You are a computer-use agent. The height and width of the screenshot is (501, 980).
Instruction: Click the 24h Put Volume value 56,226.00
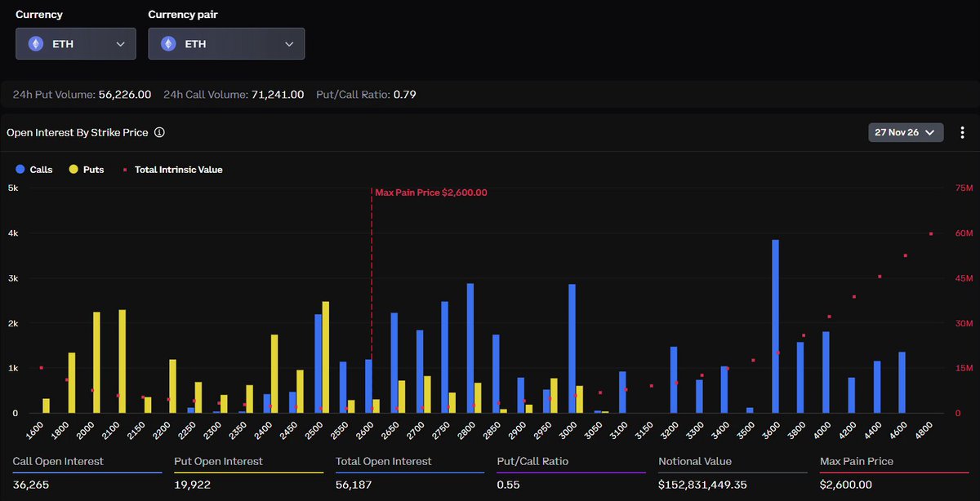(x=125, y=95)
